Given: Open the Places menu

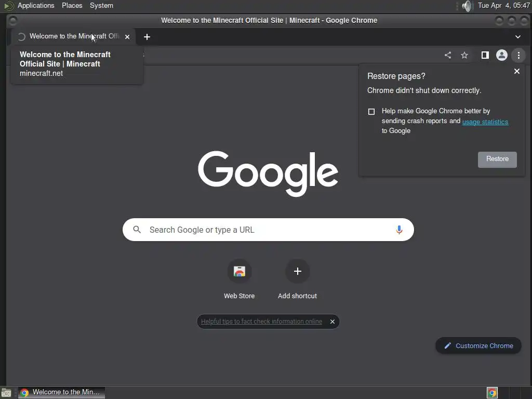Looking at the screenshot, I should point(72,5).
